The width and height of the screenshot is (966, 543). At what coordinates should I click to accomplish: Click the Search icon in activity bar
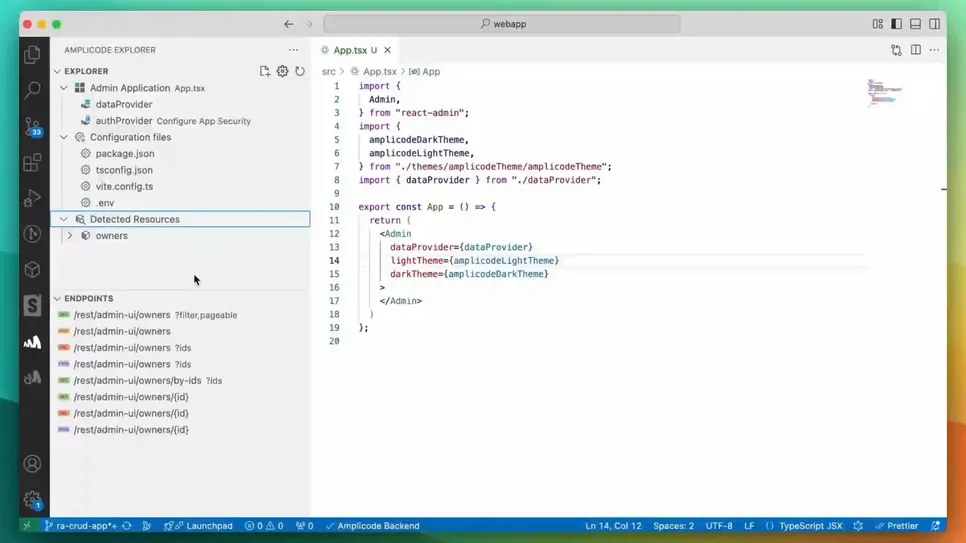point(32,90)
